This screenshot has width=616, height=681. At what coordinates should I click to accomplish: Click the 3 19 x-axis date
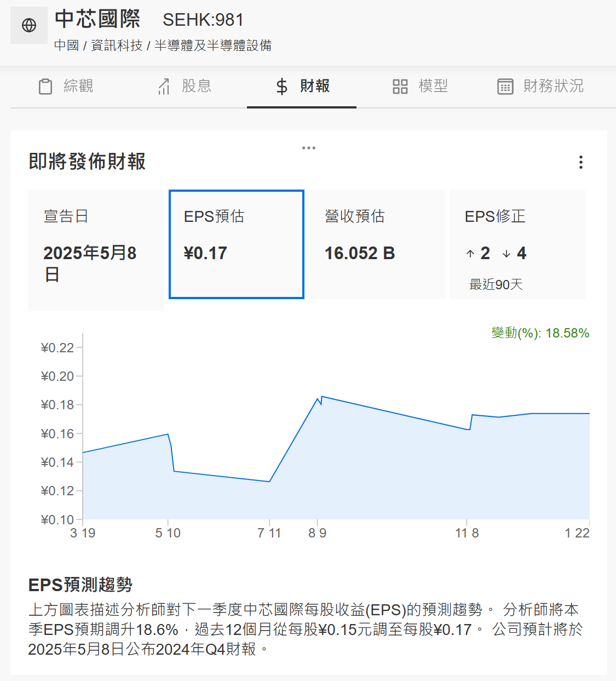(x=83, y=533)
